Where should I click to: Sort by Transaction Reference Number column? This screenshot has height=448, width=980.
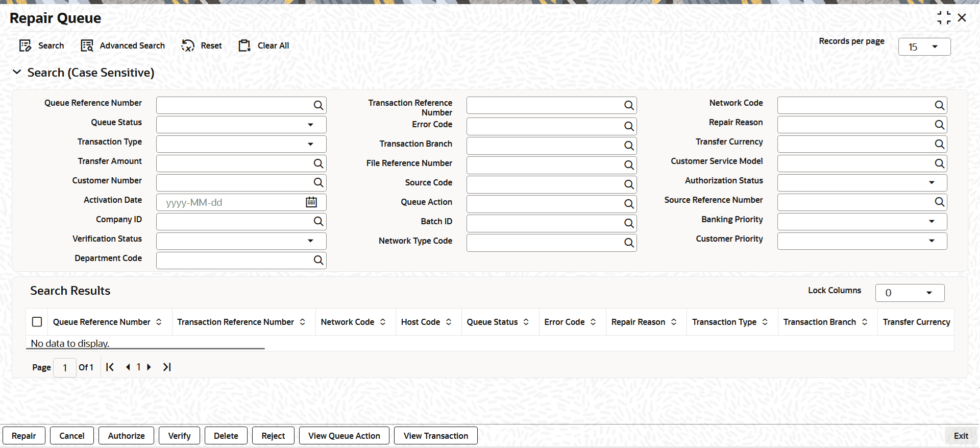[x=302, y=322]
